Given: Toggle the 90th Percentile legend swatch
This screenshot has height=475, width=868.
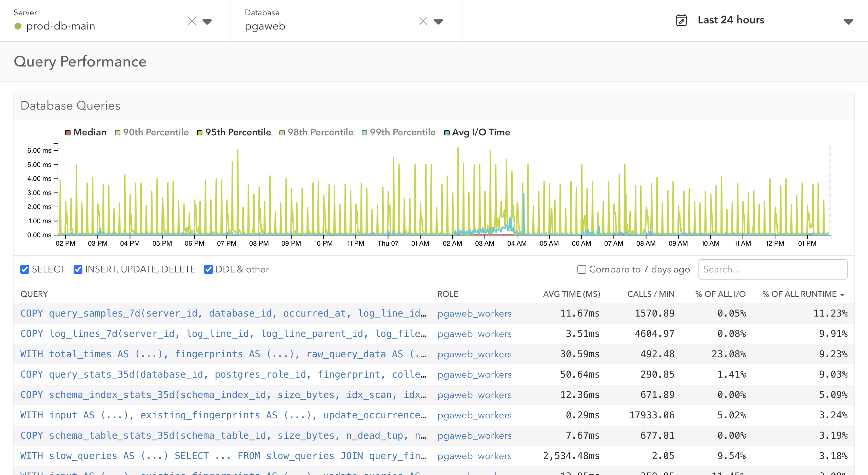Looking at the screenshot, I should 118,133.
